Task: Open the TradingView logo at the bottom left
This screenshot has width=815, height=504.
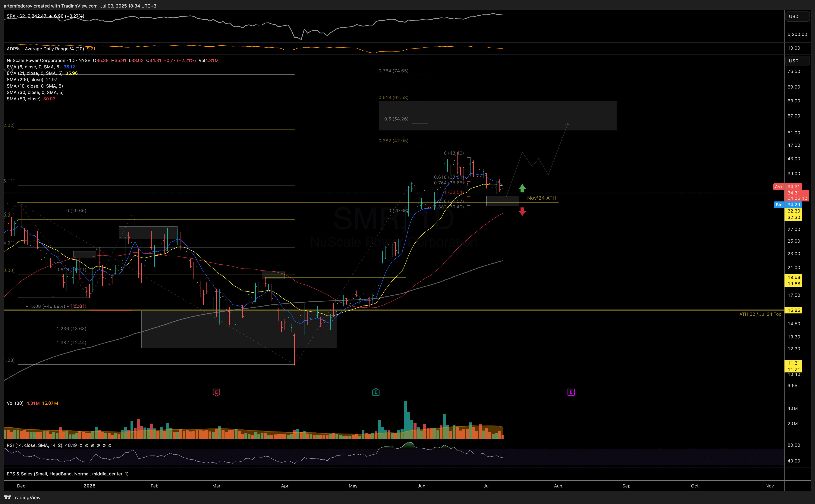Action: tap(22, 497)
